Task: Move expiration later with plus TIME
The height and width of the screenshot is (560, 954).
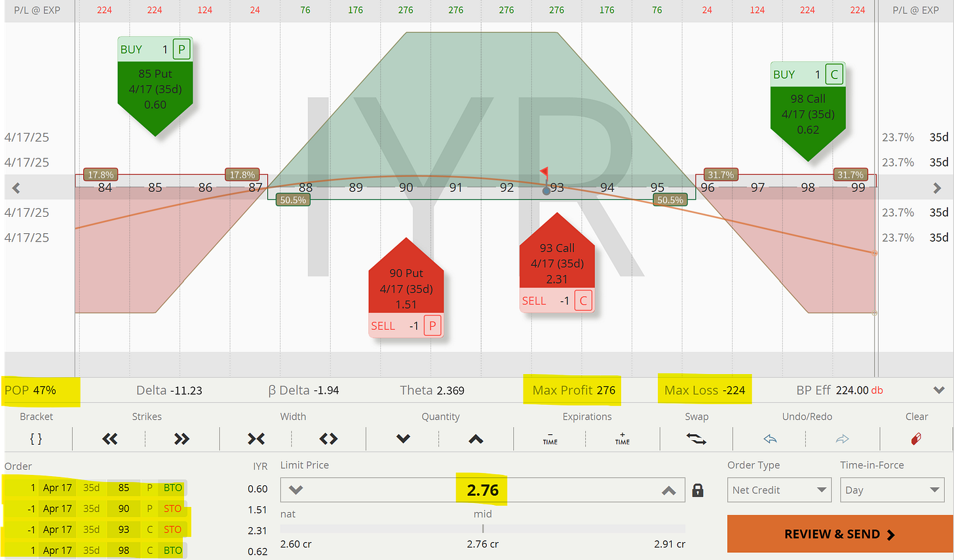Action: [622, 439]
